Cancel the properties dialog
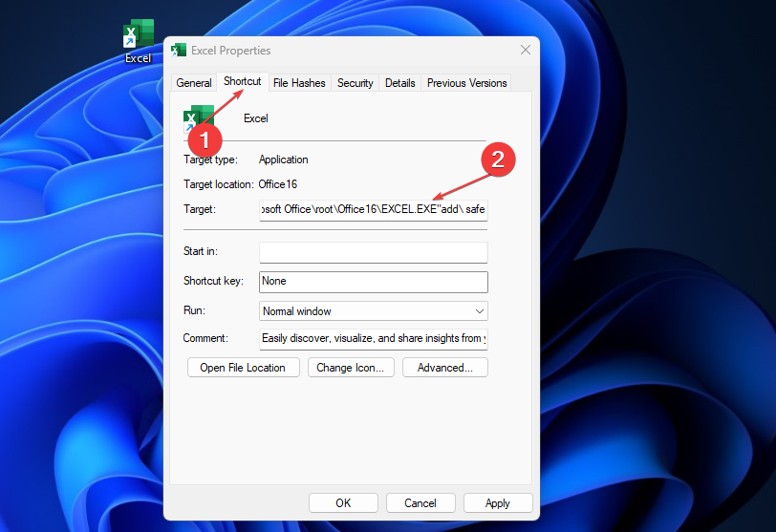 coord(420,502)
